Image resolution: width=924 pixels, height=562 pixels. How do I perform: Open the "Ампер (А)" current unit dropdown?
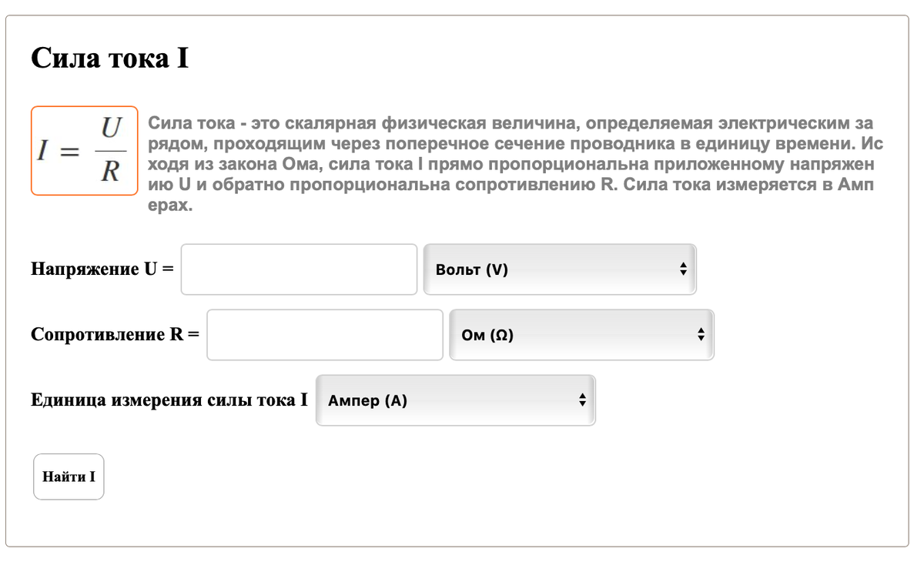pos(455,400)
